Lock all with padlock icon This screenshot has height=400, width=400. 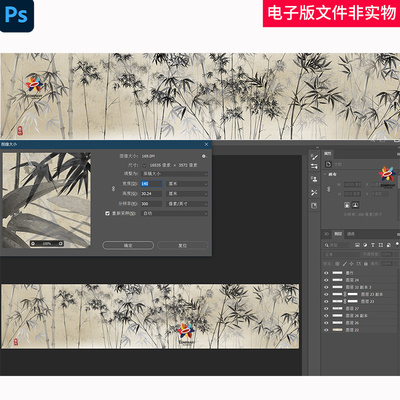point(366,264)
